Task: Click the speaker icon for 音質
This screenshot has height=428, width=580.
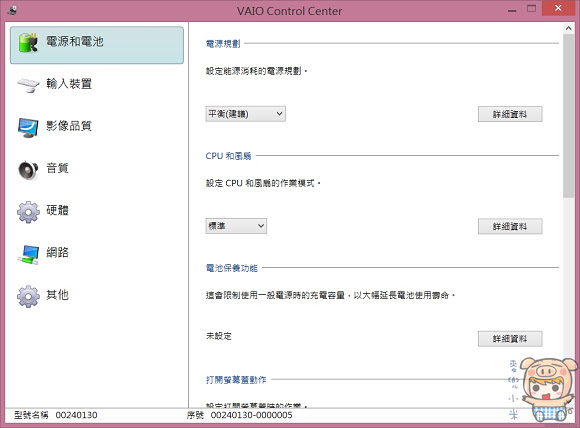Action: click(28, 170)
